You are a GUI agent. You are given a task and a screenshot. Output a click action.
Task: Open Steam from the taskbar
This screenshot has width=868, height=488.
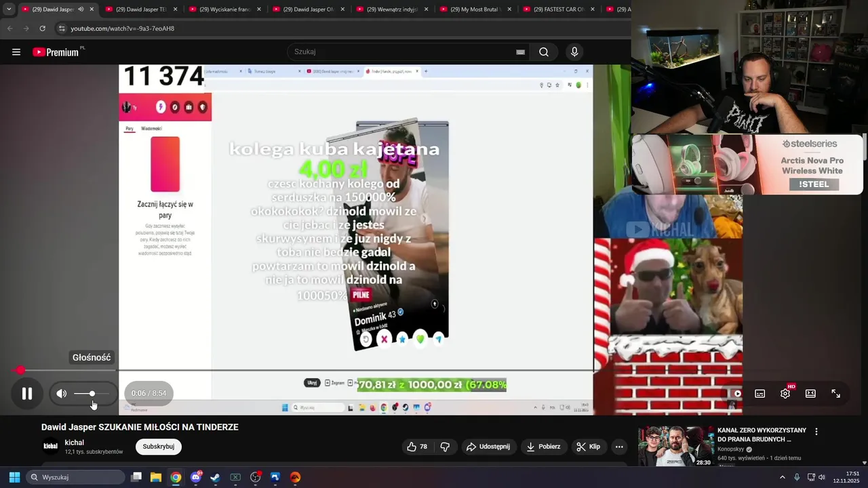pyautogui.click(x=216, y=477)
